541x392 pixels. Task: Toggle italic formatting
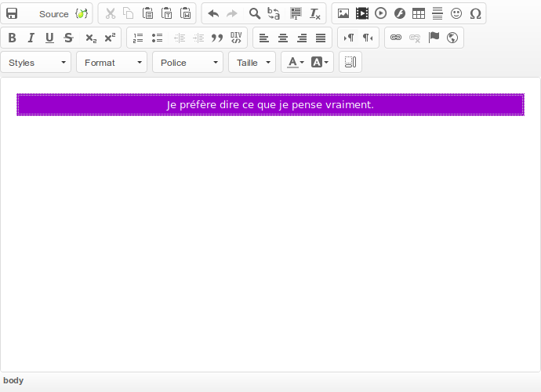[31, 38]
